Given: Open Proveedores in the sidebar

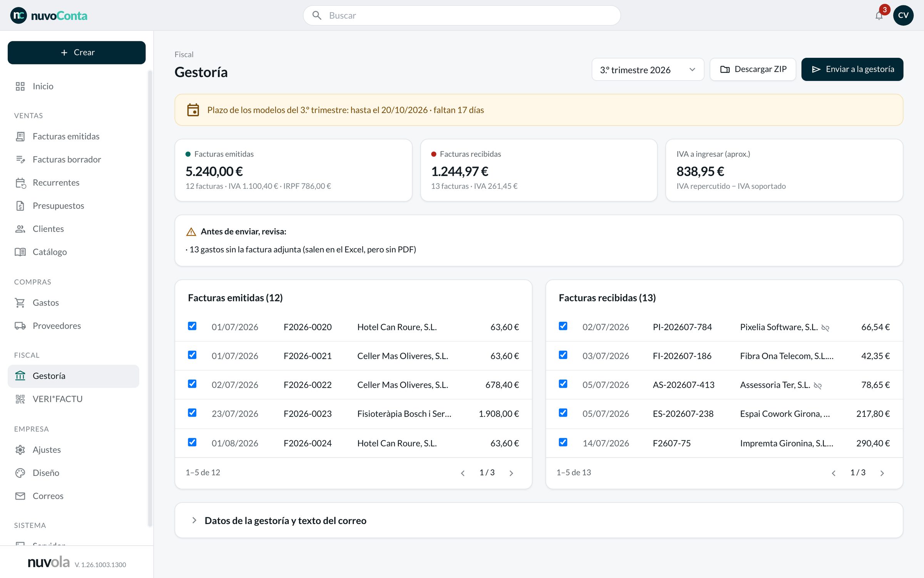Looking at the screenshot, I should [73, 326].
